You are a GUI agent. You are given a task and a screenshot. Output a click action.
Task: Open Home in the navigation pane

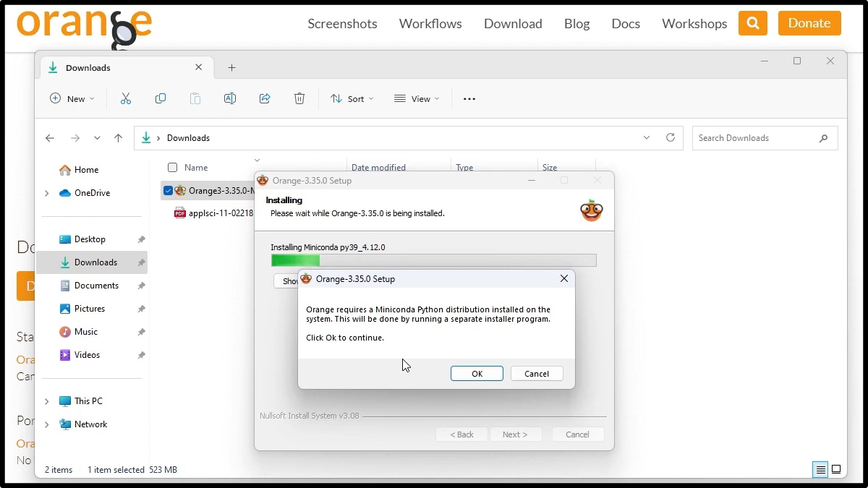point(86,170)
